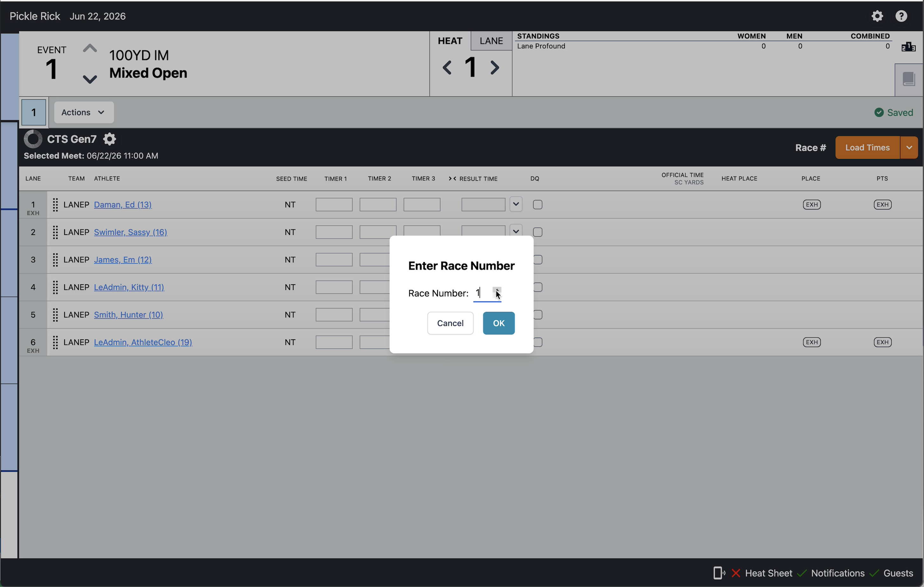Toggle DQ checkbox for Smith, Hunter
This screenshot has height=587, width=924.
coord(538,314)
